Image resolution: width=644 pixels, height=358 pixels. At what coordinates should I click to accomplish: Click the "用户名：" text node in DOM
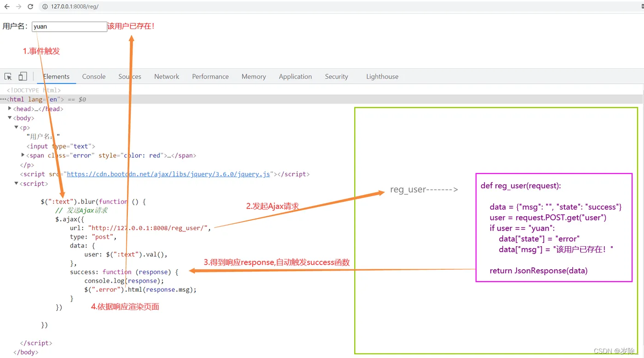click(x=43, y=137)
